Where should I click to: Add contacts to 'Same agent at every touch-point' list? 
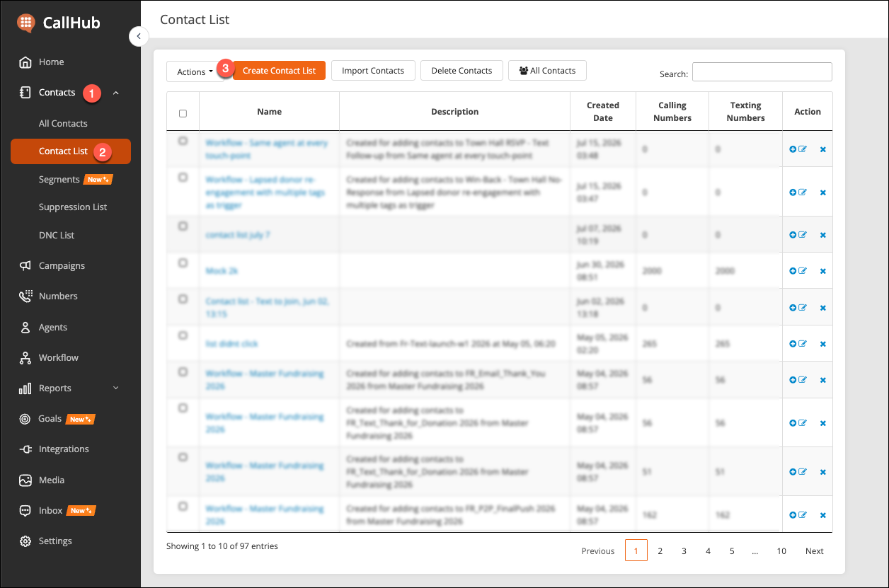pyautogui.click(x=793, y=149)
